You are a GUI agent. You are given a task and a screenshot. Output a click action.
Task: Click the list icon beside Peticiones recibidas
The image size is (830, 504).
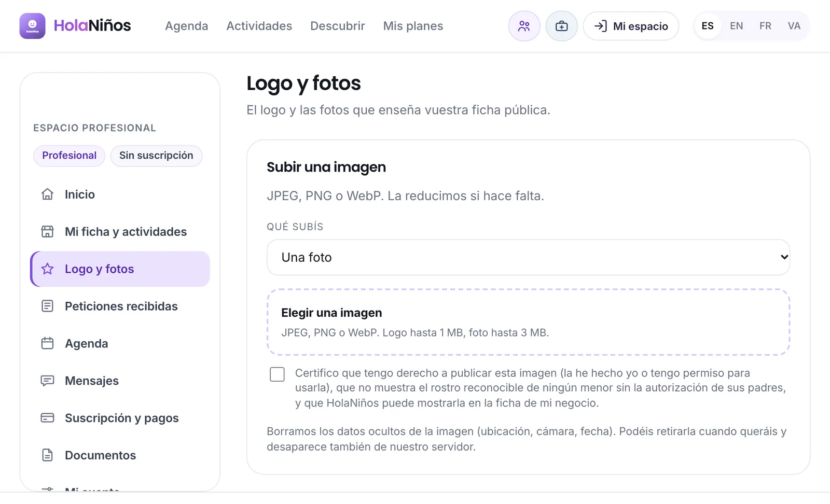point(47,306)
